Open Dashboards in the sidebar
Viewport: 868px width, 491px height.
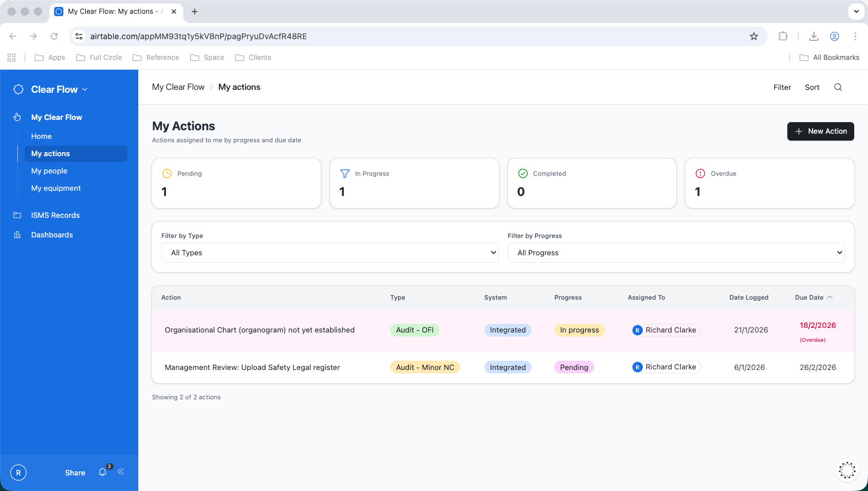[x=52, y=235]
